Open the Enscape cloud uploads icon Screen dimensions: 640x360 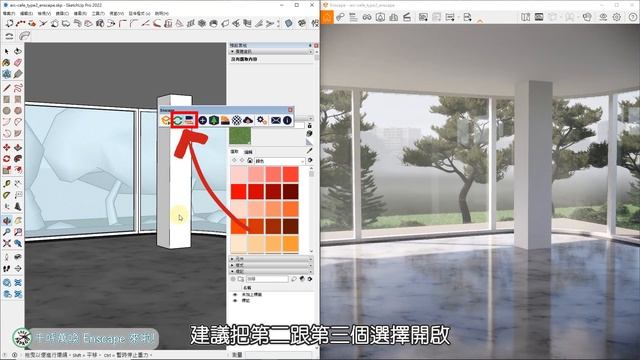[248, 120]
